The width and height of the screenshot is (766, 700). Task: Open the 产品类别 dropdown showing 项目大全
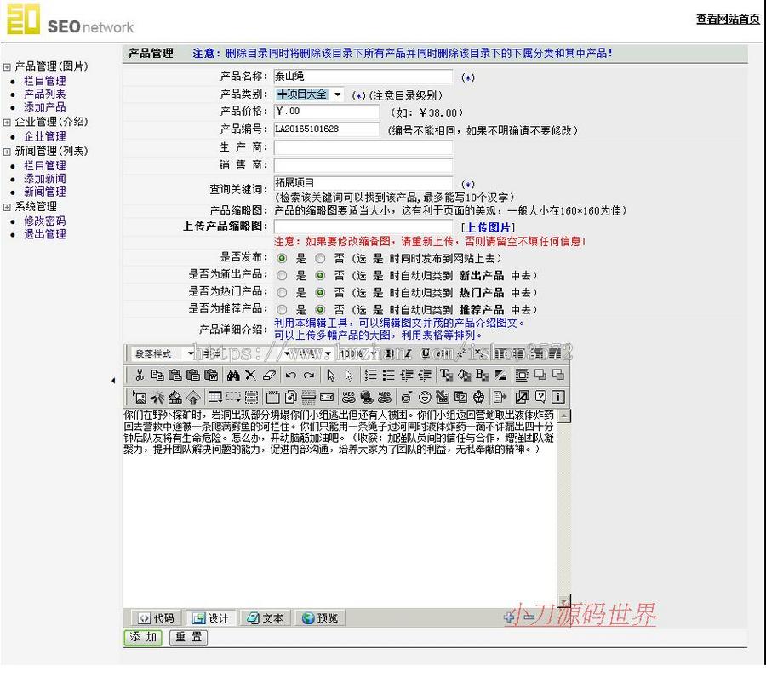pyautogui.click(x=309, y=95)
